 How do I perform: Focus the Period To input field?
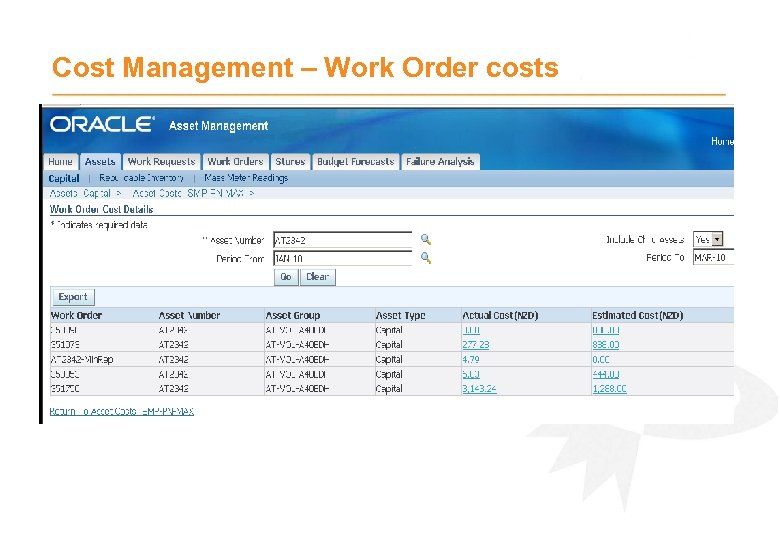pyautogui.click(x=713, y=258)
